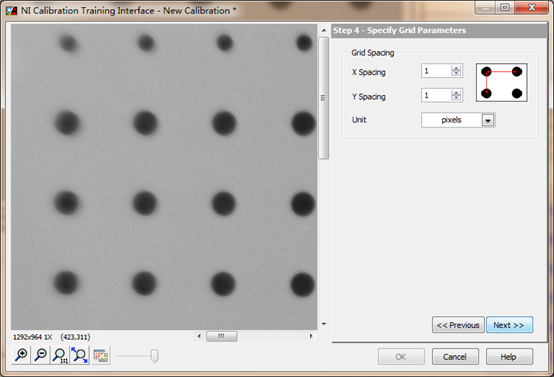The height and width of the screenshot is (377, 554).
Task: Return using << Previous button
Action: pos(458,325)
